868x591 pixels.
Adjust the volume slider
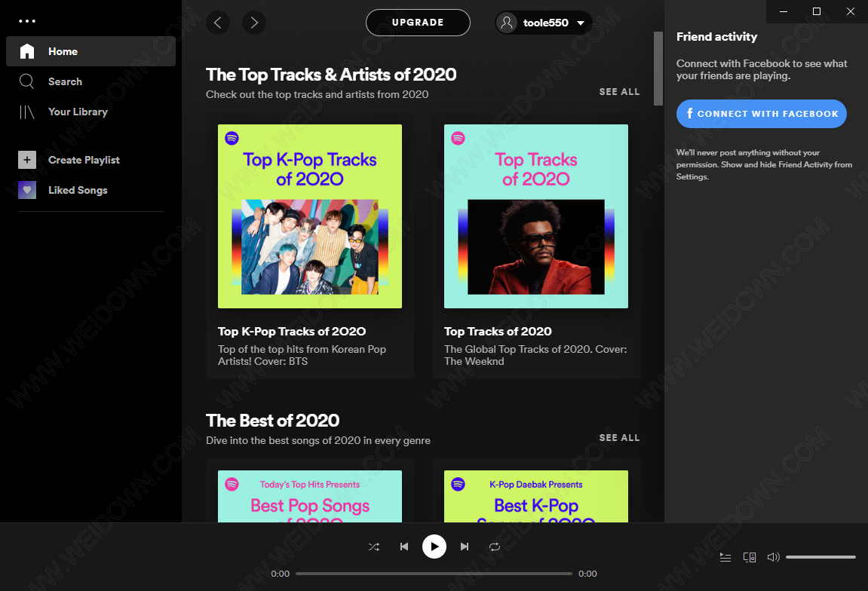click(821, 557)
